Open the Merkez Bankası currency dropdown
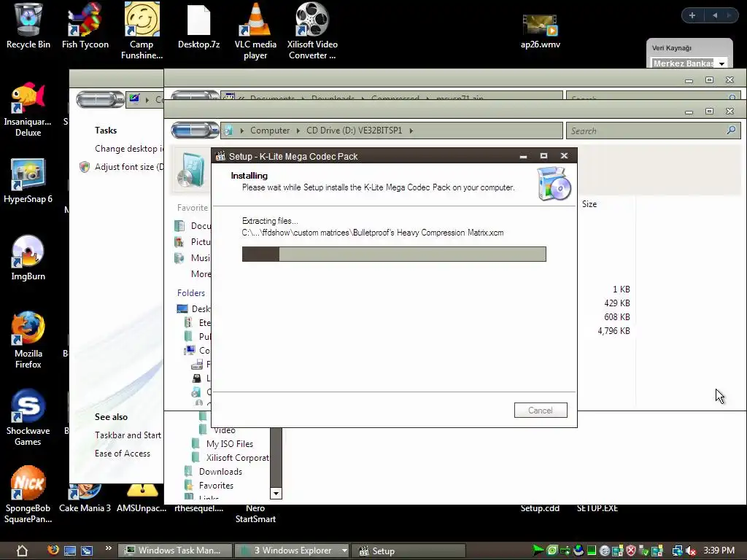This screenshot has width=747, height=560. (x=722, y=63)
